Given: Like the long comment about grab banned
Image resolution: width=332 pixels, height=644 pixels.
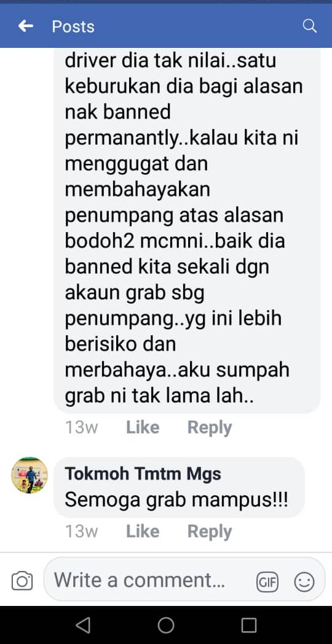Looking at the screenshot, I should (x=143, y=427).
